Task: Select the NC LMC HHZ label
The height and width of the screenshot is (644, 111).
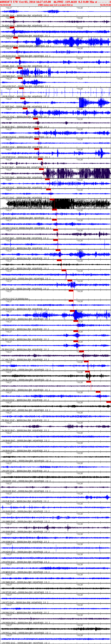Action: [25, 269]
